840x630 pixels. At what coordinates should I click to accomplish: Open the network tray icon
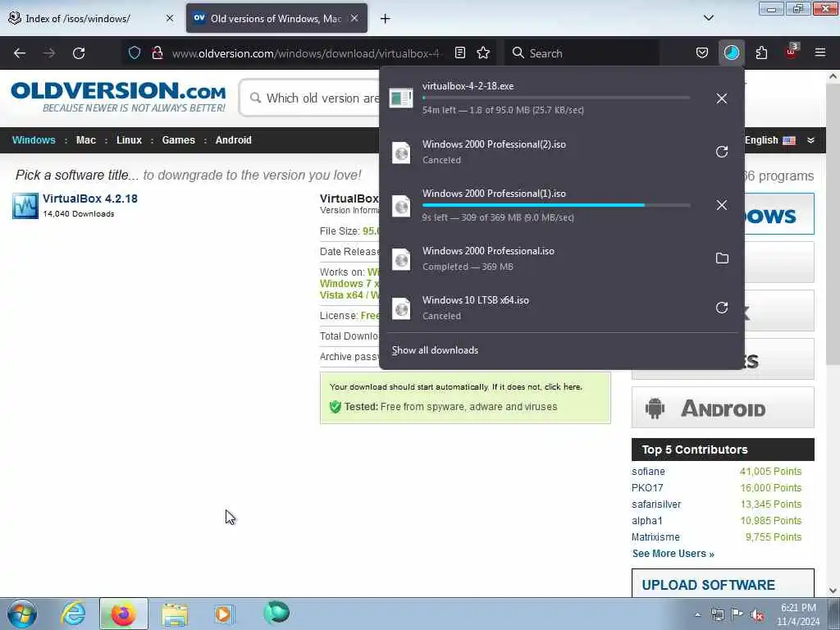(717, 615)
